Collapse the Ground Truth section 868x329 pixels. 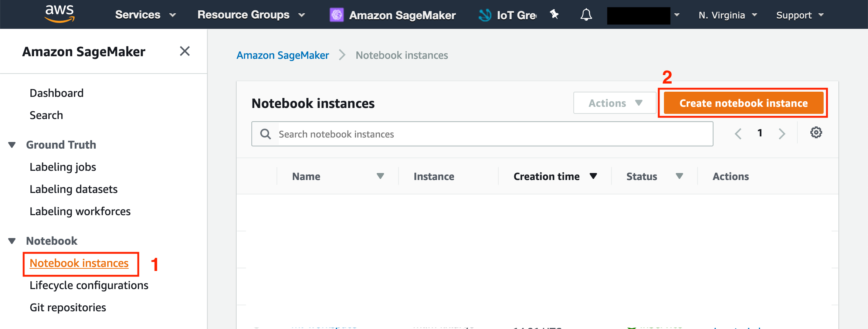[x=12, y=145]
